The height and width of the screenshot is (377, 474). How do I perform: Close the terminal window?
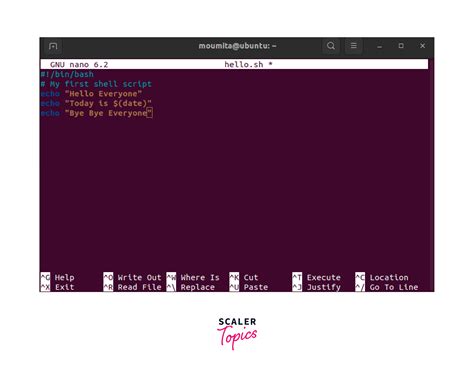click(422, 46)
